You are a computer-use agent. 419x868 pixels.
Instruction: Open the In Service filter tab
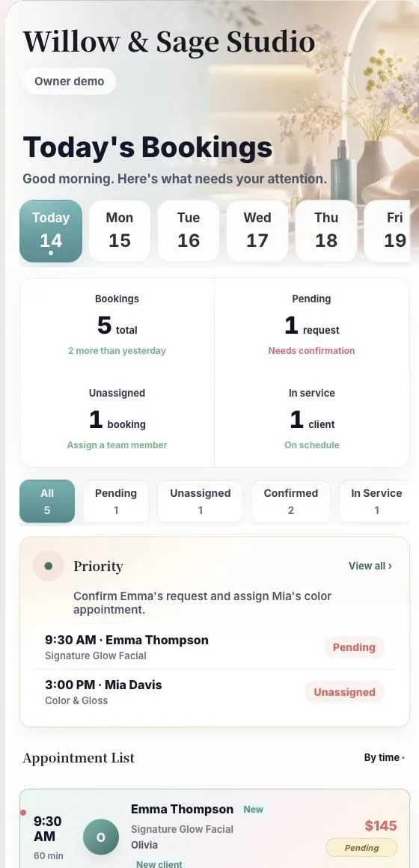pyautogui.click(x=376, y=501)
